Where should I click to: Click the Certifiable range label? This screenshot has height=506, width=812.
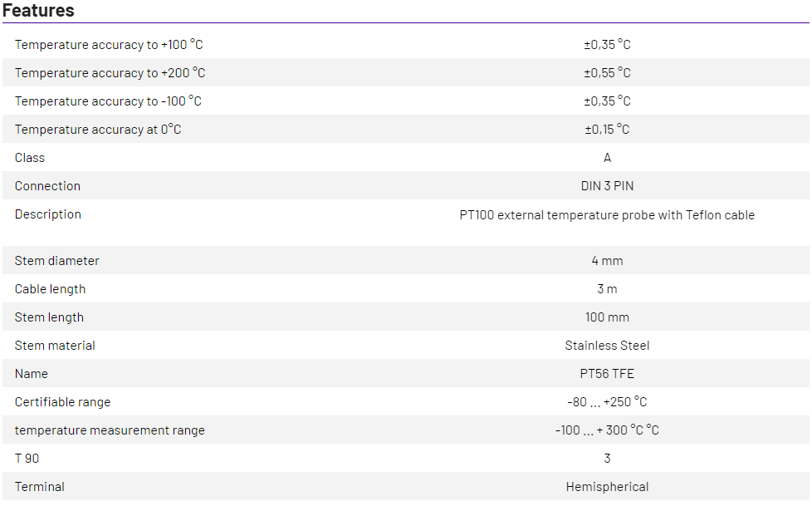62,402
